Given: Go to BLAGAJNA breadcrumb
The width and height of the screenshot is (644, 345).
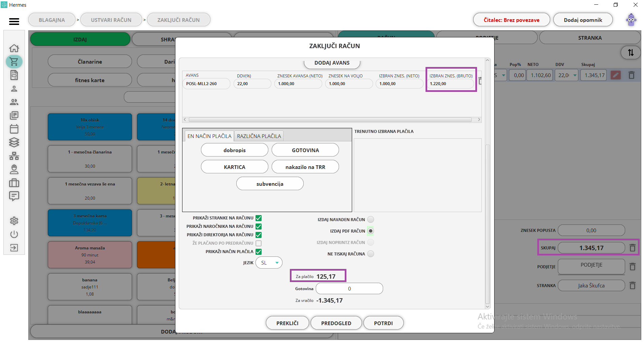Looking at the screenshot, I should pyautogui.click(x=52, y=20).
